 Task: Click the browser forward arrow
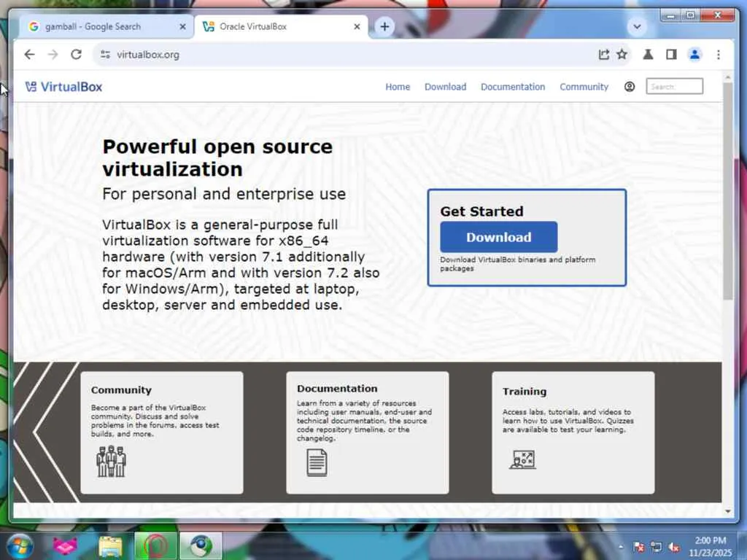click(x=53, y=55)
